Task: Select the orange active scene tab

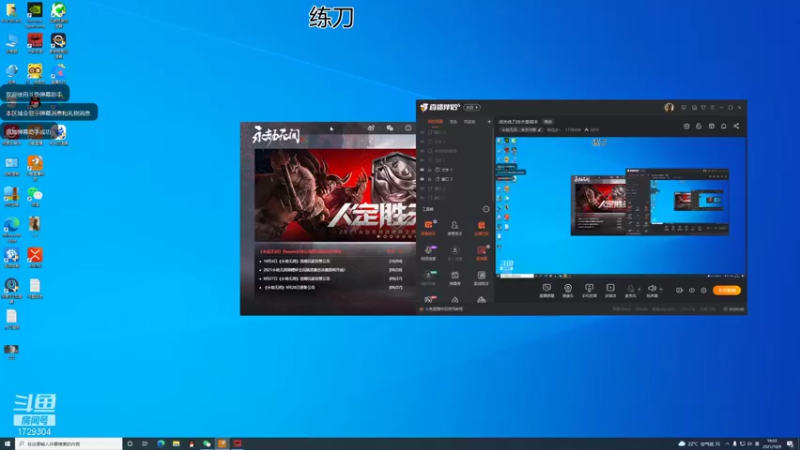Action: [435, 121]
